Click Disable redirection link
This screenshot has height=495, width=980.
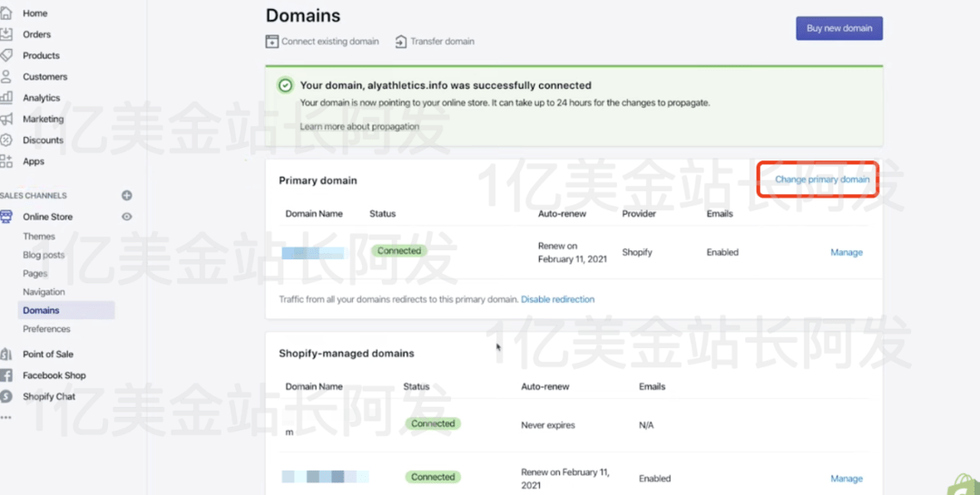click(557, 299)
